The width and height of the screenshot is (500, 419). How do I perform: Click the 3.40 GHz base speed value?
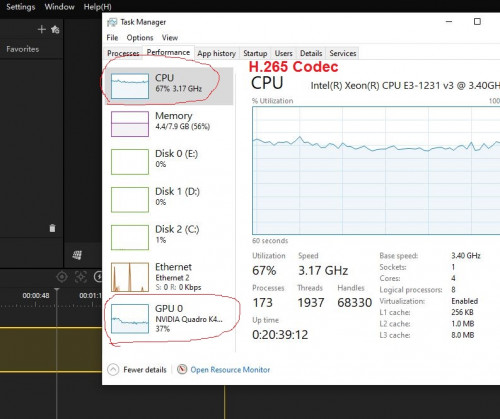coord(466,256)
